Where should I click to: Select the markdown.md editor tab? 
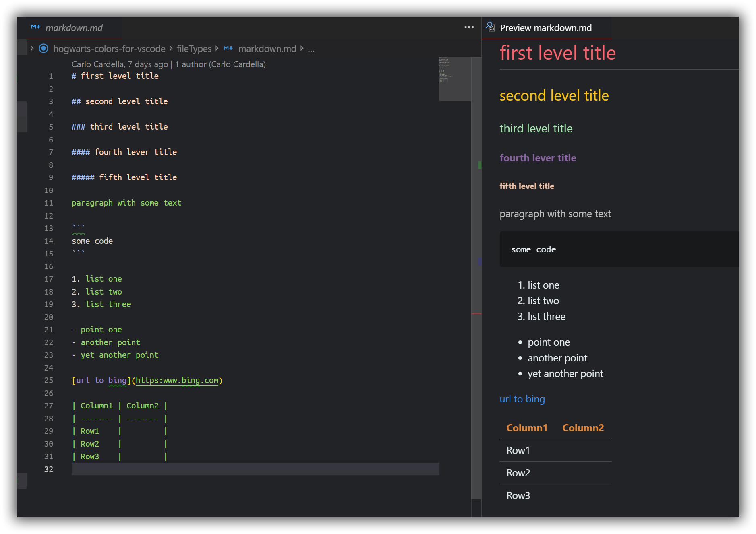tap(74, 28)
